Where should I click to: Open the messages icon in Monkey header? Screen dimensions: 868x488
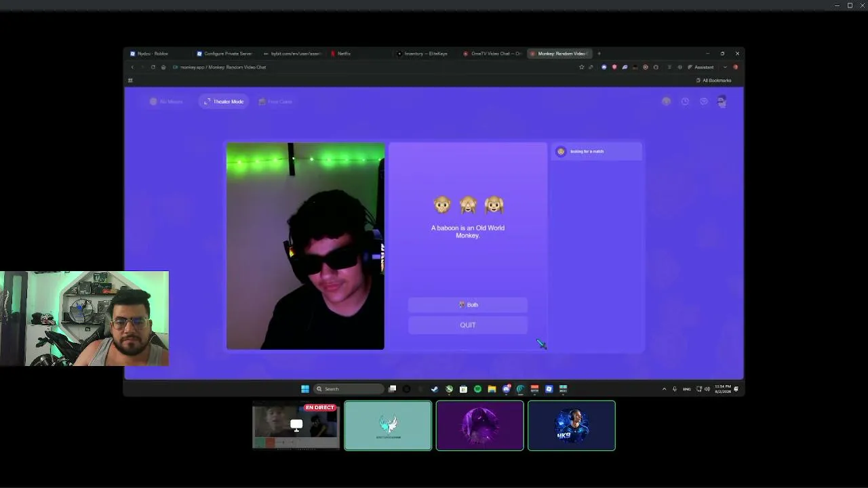(704, 102)
